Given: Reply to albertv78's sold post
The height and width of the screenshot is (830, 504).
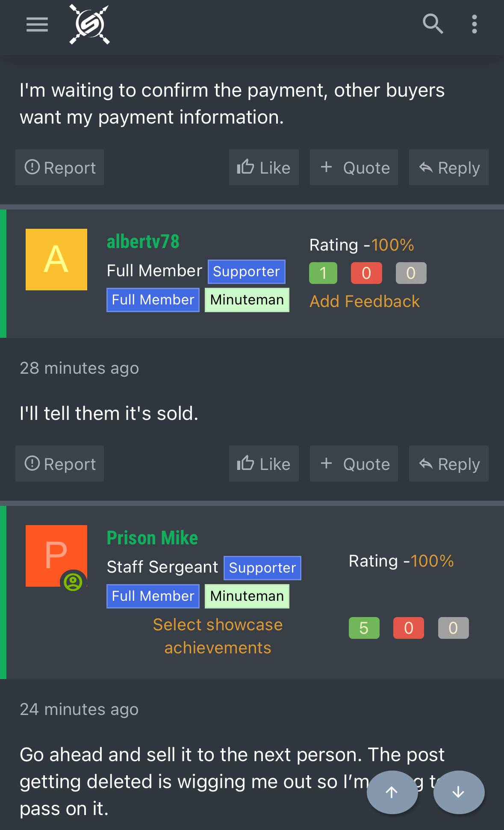Looking at the screenshot, I should (x=449, y=464).
